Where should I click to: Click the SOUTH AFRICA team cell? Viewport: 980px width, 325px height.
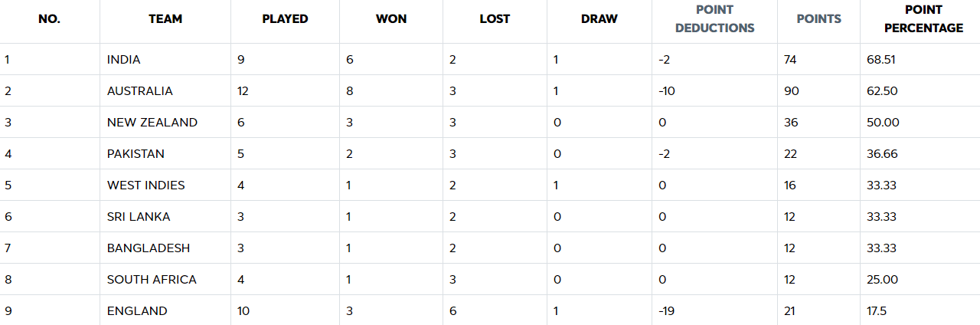[152, 280]
